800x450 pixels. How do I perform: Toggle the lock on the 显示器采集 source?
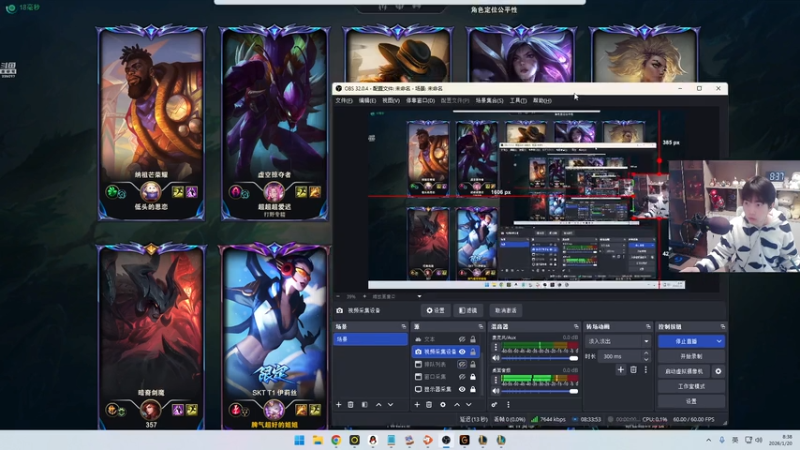(473, 389)
